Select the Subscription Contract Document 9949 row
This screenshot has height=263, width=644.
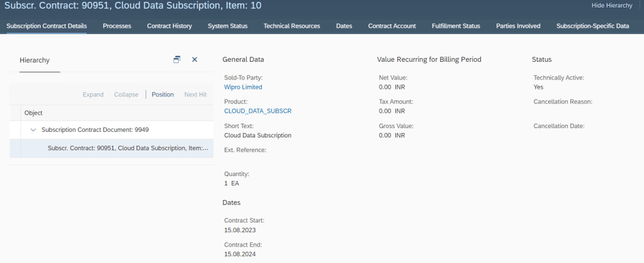pos(95,130)
